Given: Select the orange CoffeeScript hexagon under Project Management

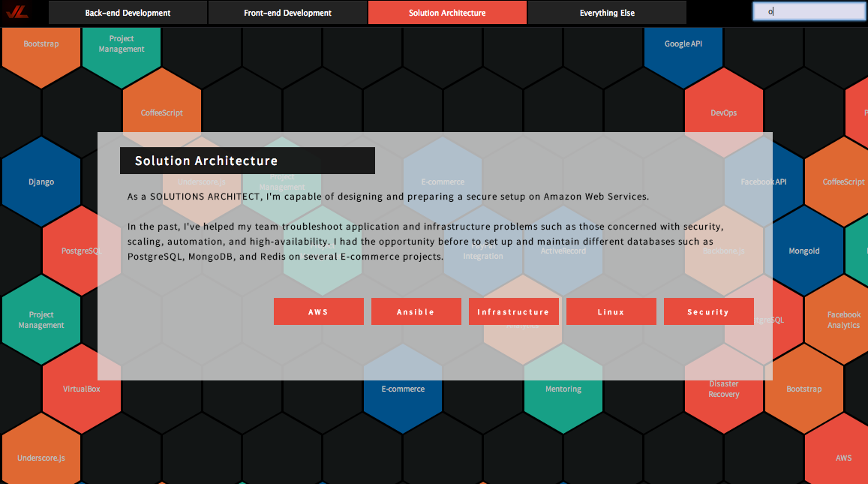Looking at the screenshot, I should (161, 105).
